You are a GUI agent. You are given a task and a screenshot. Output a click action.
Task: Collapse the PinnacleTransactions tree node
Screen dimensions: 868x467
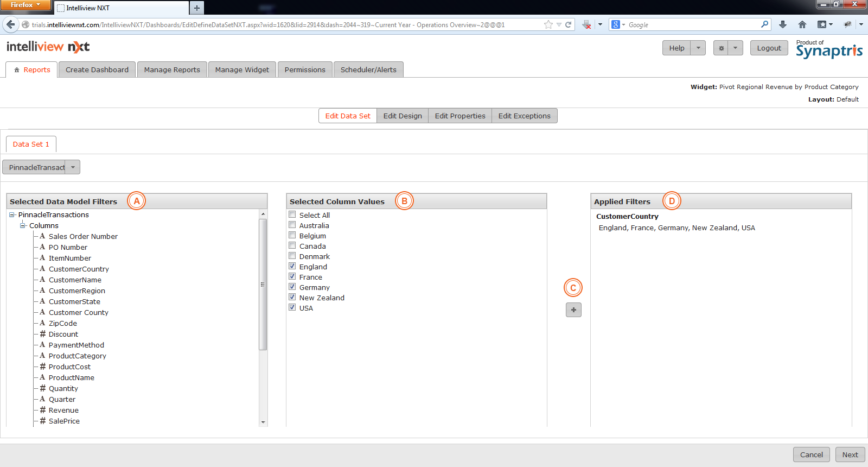12,215
